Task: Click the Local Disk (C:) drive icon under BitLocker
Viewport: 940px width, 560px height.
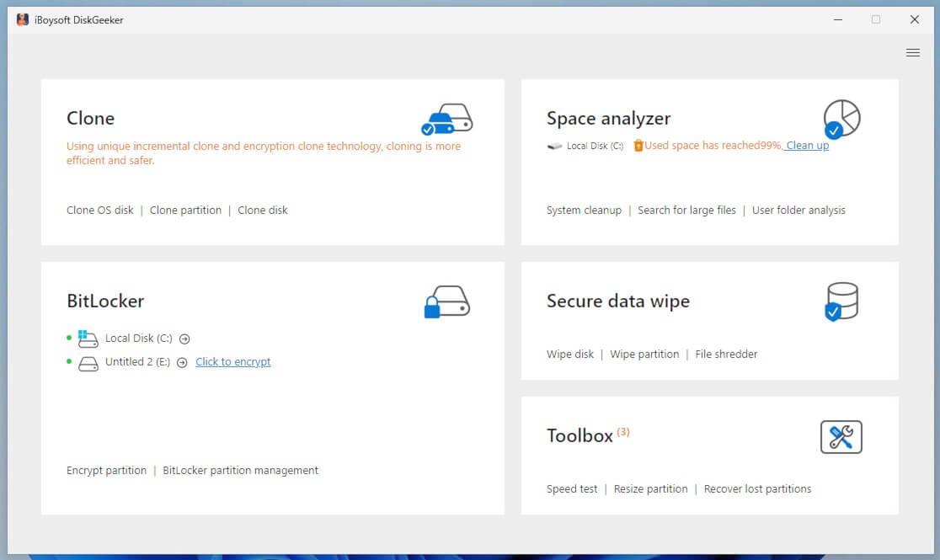Action: click(87, 338)
